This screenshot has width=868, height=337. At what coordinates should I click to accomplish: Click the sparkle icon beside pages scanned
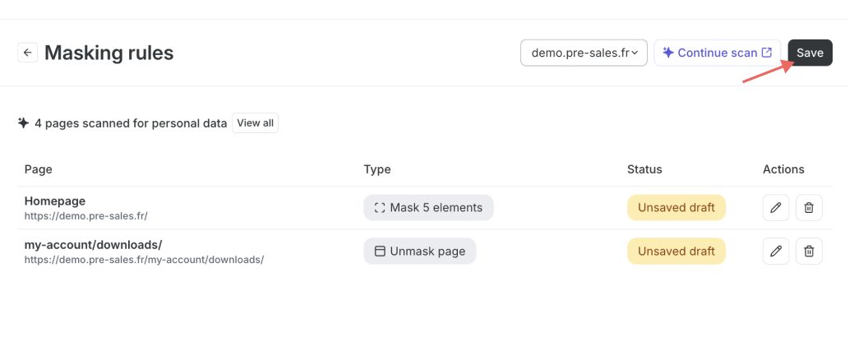[x=23, y=122]
